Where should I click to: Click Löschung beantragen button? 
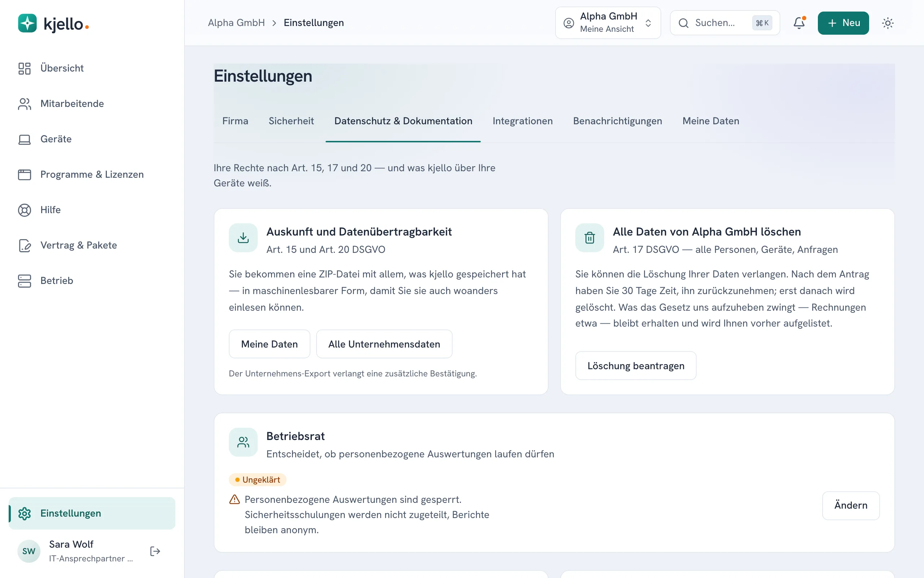coord(636,366)
